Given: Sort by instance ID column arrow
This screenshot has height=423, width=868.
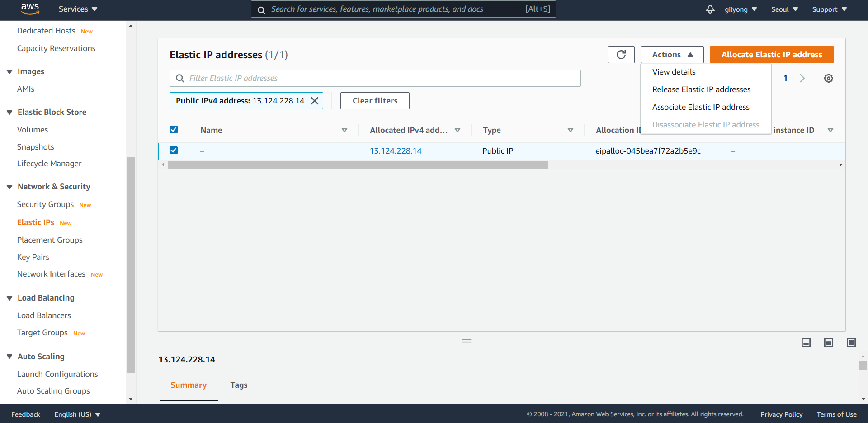Looking at the screenshot, I should [x=830, y=130].
